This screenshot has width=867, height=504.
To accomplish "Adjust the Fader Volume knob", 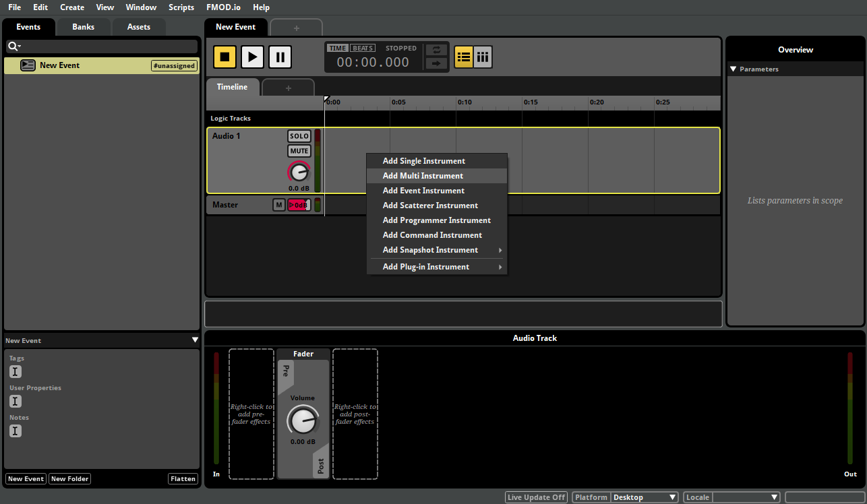I will coord(303,419).
